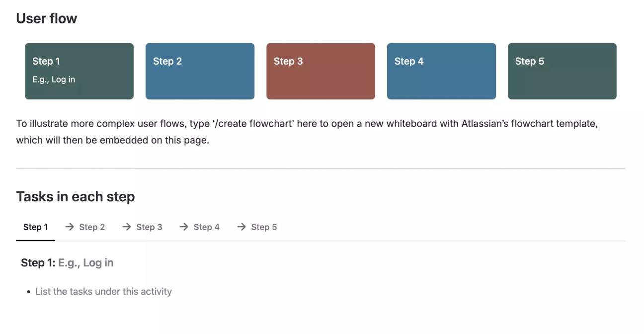This screenshot has height=334, width=644.
Task: Switch to the Step 2 tab
Action: [91, 227]
